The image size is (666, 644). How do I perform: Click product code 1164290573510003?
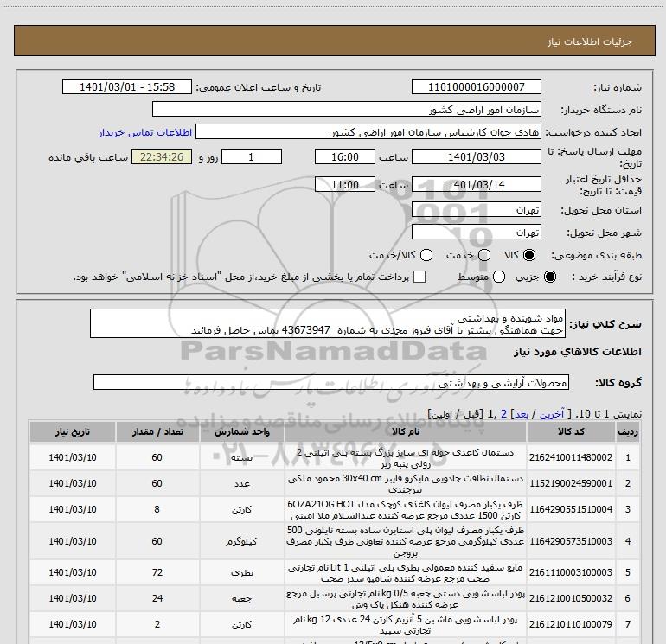(x=571, y=541)
